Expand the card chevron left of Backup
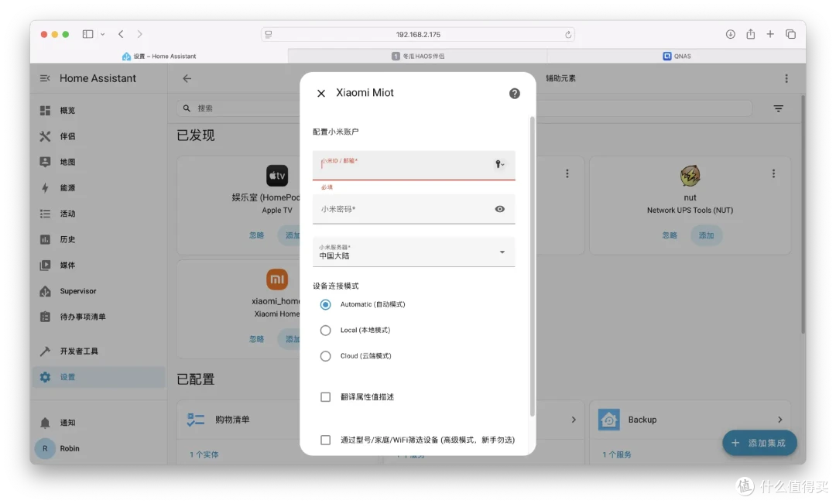Screen dimensions: 836x504 coord(574,420)
